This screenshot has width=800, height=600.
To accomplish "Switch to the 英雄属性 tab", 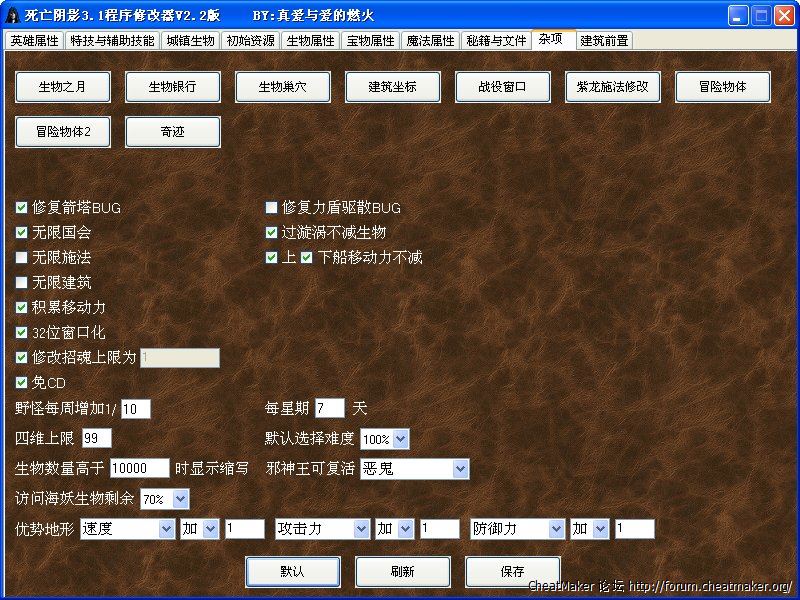I will coord(34,41).
